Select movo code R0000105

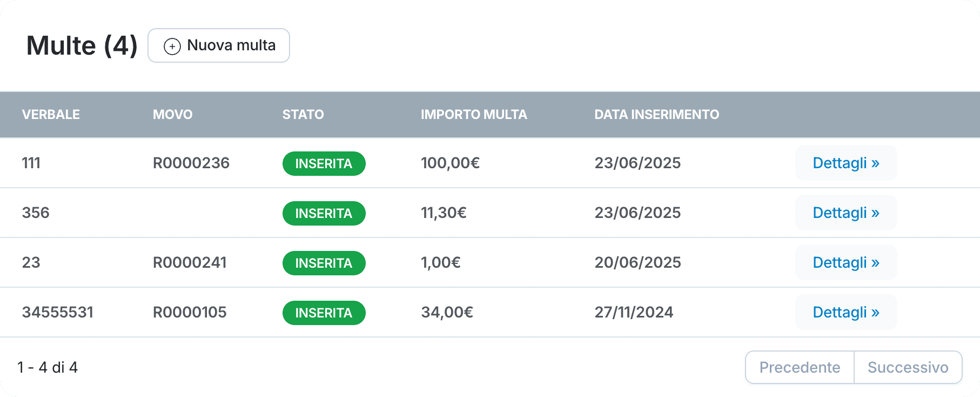[x=190, y=312]
